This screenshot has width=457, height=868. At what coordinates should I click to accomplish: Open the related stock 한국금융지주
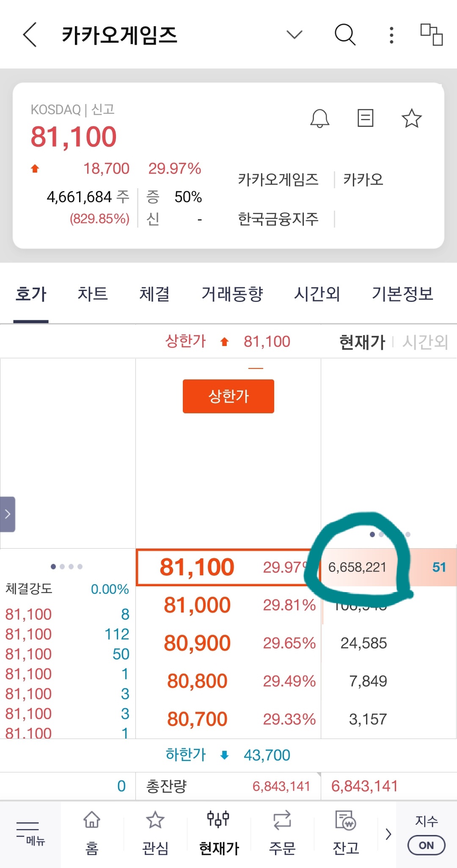pyautogui.click(x=278, y=219)
